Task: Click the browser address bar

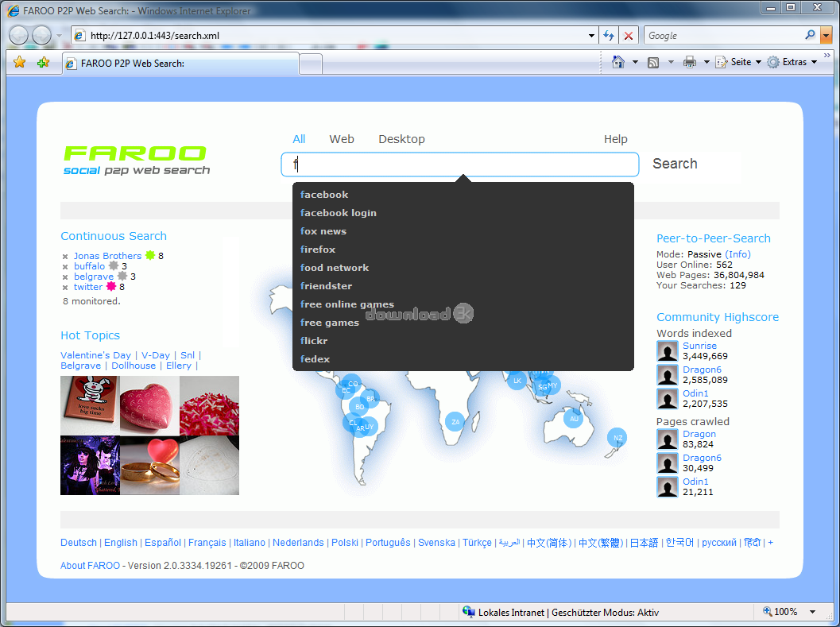Action: (x=335, y=36)
